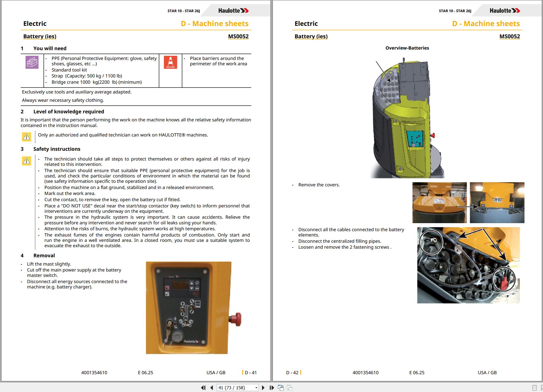The height and width of the screenshot is (392, 543).
Task: Click 'Exclusively use tools and auxiliary' sentence
Action: click(x=77, y=92)
